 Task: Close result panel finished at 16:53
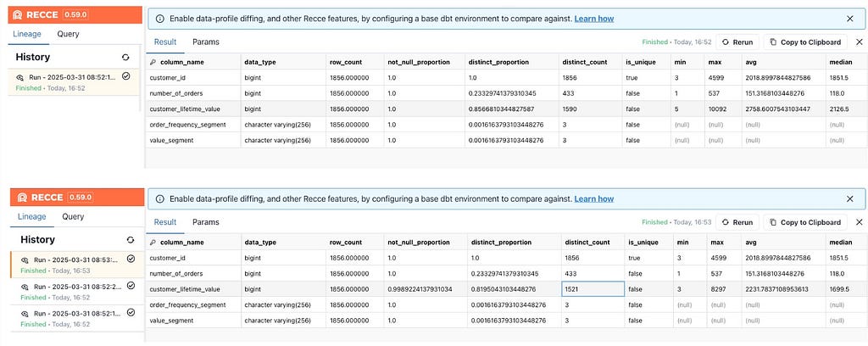pos(860,222)
